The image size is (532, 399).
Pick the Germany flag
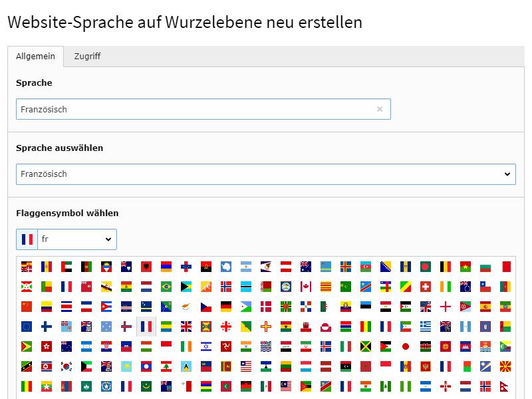coord(226,307)
